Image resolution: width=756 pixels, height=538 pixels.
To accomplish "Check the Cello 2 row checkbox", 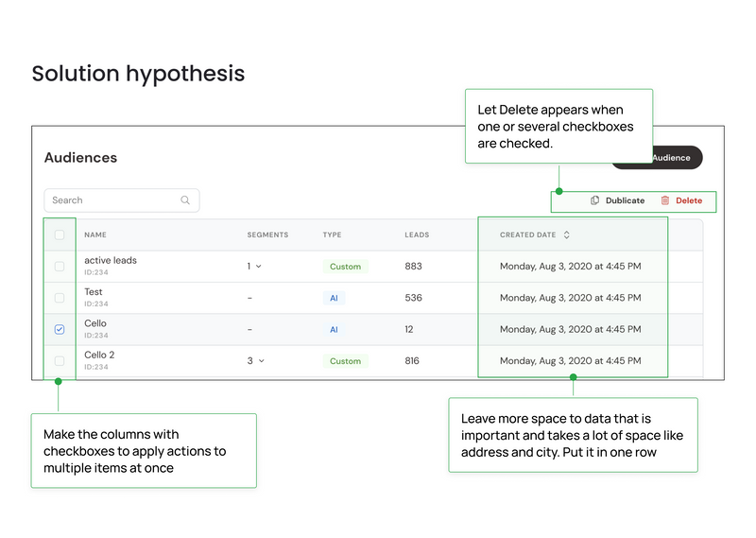I will tap(60, 361).
